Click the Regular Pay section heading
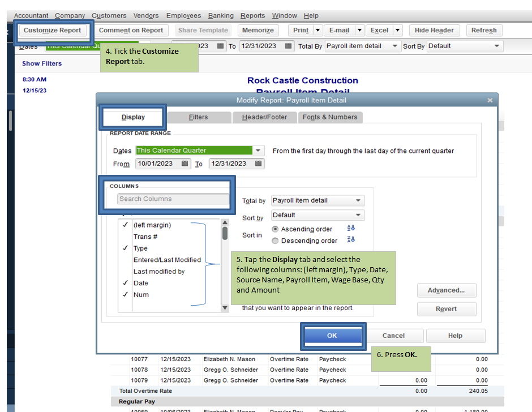 point(137,401)
